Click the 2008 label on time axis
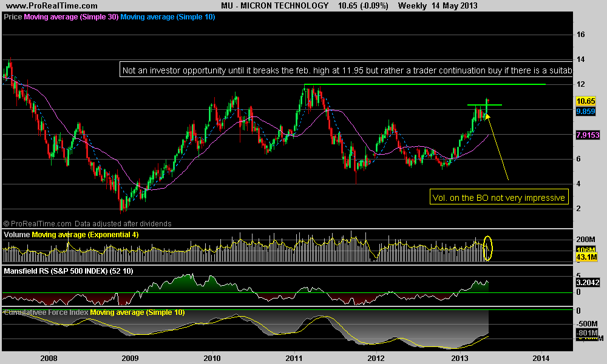 pos(49,358)
